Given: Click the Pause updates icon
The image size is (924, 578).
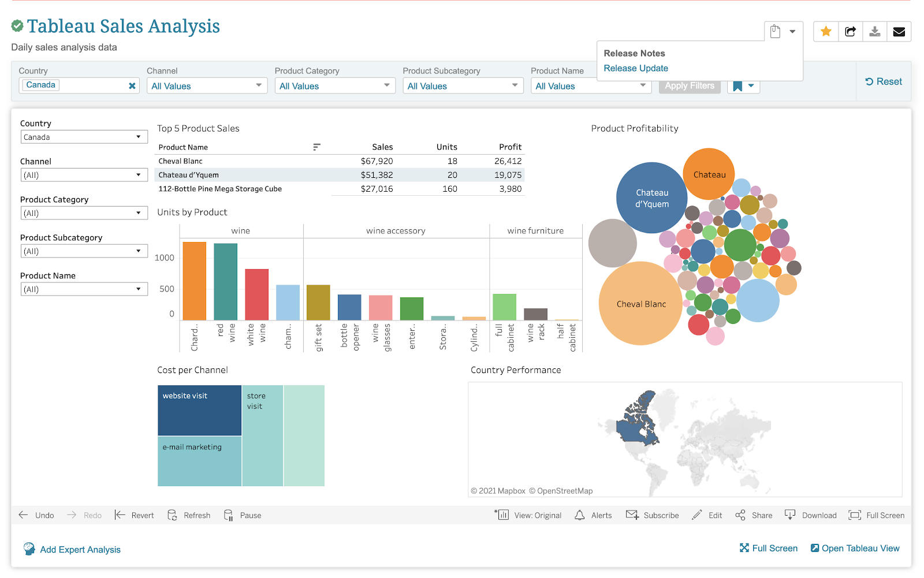Looking at the screenshot, I should (x=229, y=515).
